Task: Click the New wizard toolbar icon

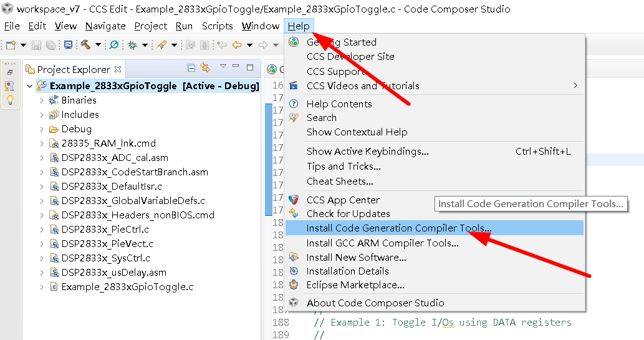Action: [11, 45]
